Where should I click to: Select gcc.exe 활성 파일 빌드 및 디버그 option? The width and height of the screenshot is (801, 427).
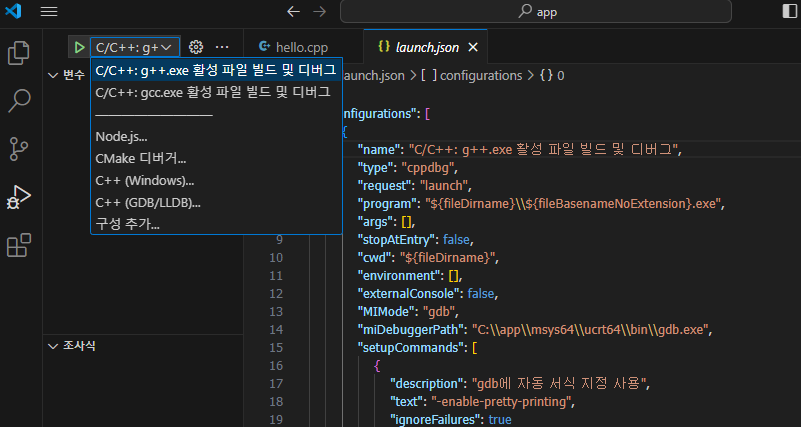(x=216, y=92)
